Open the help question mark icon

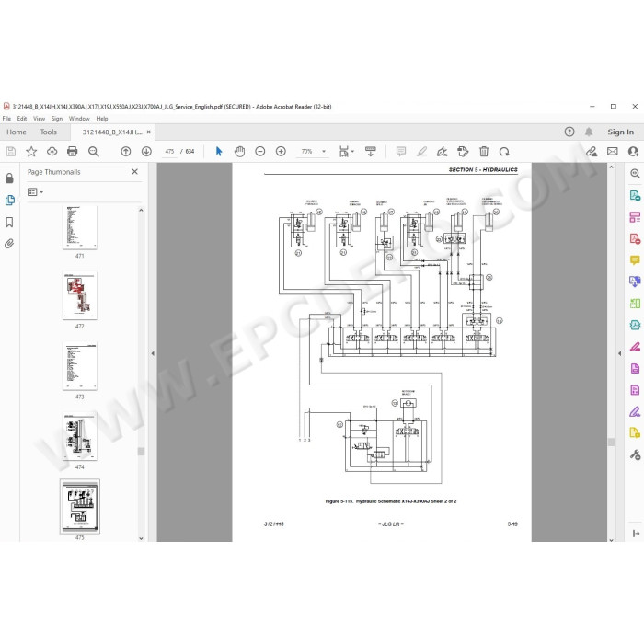569,132
